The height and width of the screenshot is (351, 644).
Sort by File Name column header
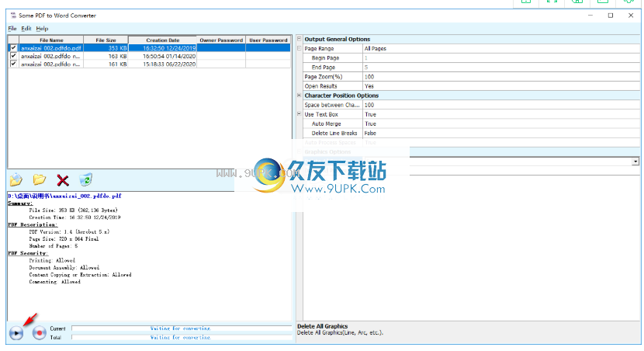pos(51,40)
